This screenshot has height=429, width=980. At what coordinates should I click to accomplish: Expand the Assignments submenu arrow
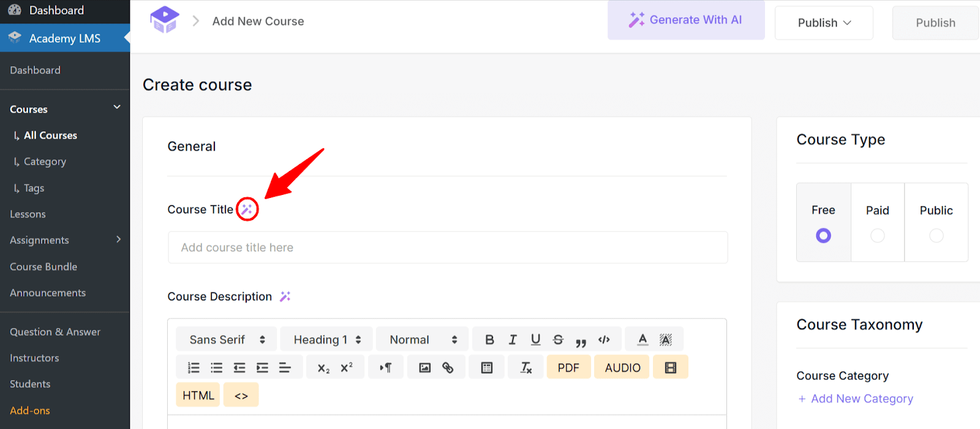[118, 240]
